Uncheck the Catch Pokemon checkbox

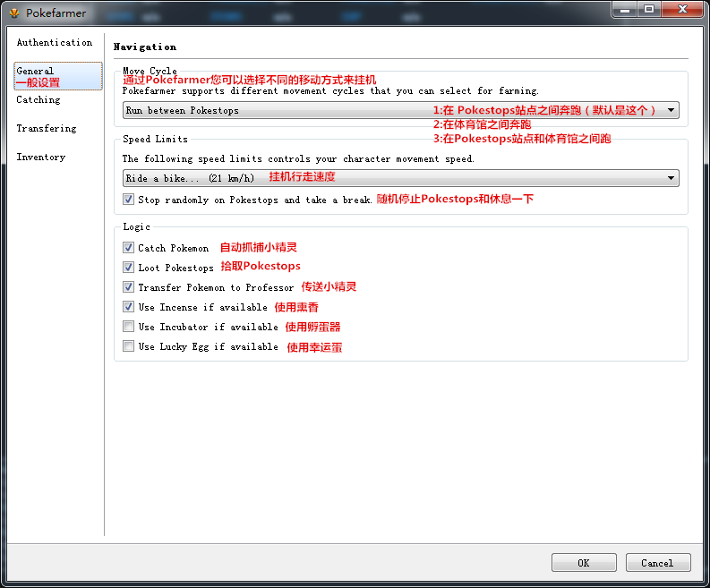[129, 248]
